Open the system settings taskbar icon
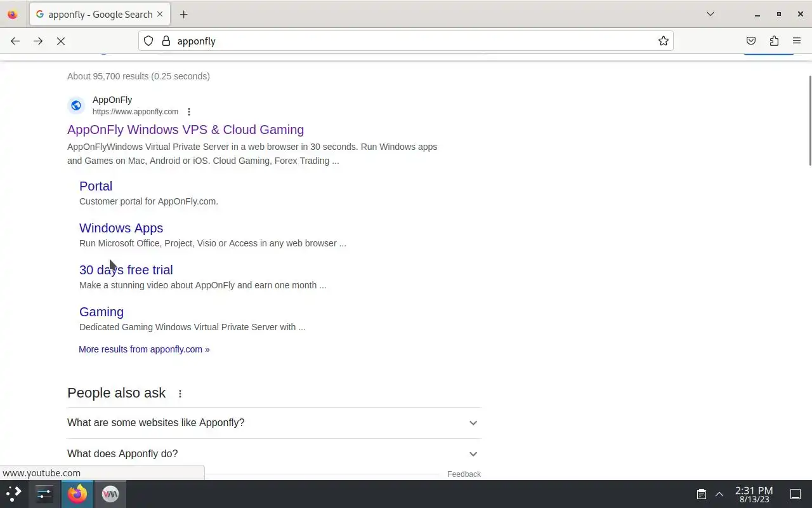 click(x=44, y=494)
